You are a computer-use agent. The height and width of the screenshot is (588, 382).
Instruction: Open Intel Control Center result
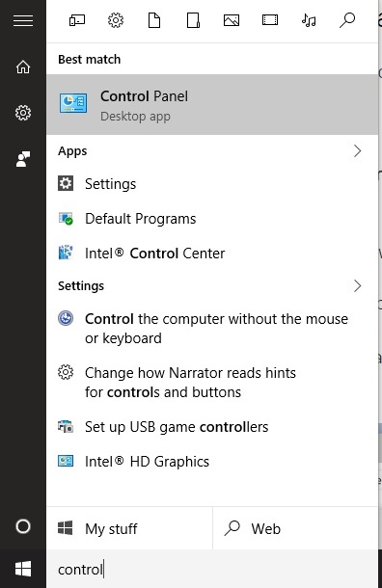point(212,254)
